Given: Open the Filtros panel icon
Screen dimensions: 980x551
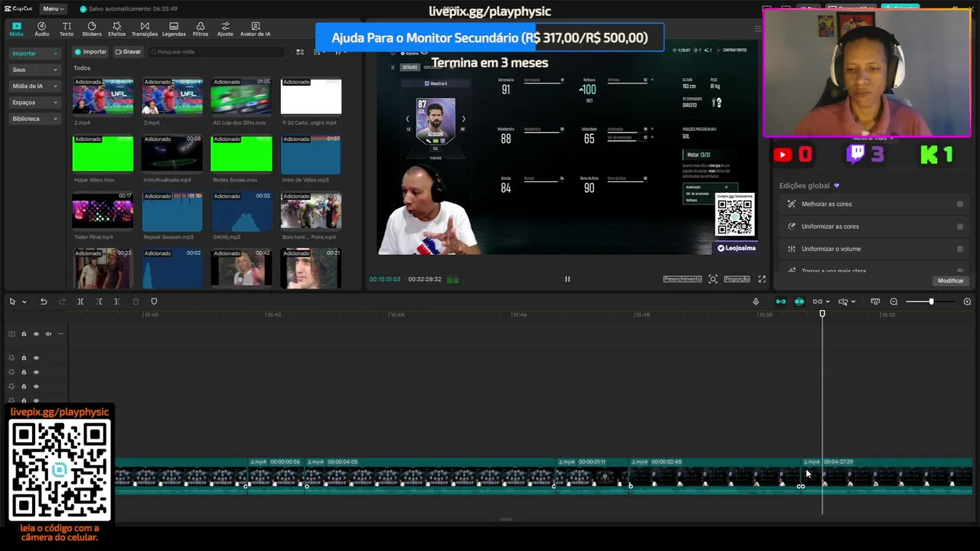Looking at the screenshot, I should (x=201, y=29).
